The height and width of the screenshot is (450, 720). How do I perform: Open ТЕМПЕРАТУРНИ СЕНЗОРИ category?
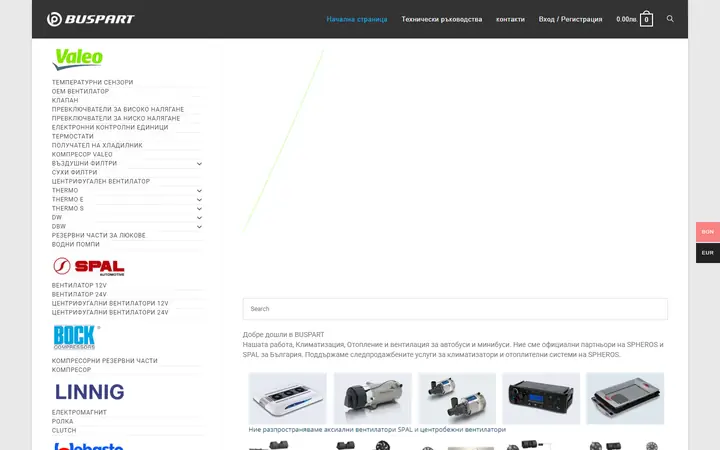92,82
